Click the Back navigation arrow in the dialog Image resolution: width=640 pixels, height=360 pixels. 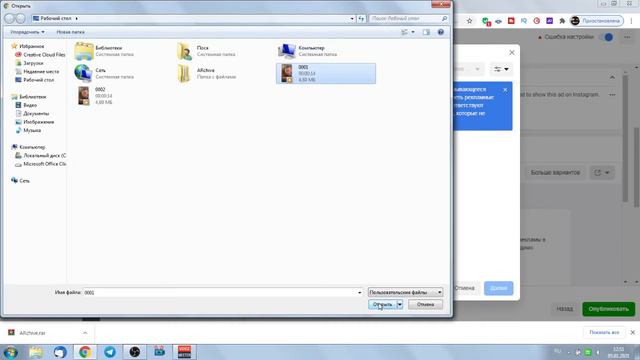pyautogui.click(x=9, y=18)
